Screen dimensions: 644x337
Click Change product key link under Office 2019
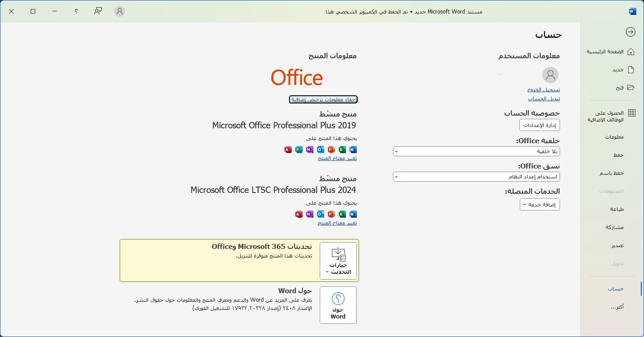[337, 158]
